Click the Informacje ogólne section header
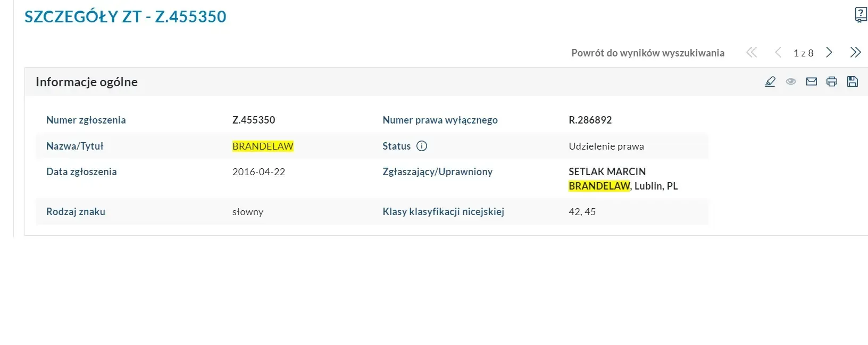Image resolution: width=868 pixels, height=345 pixels. point(87,82)
